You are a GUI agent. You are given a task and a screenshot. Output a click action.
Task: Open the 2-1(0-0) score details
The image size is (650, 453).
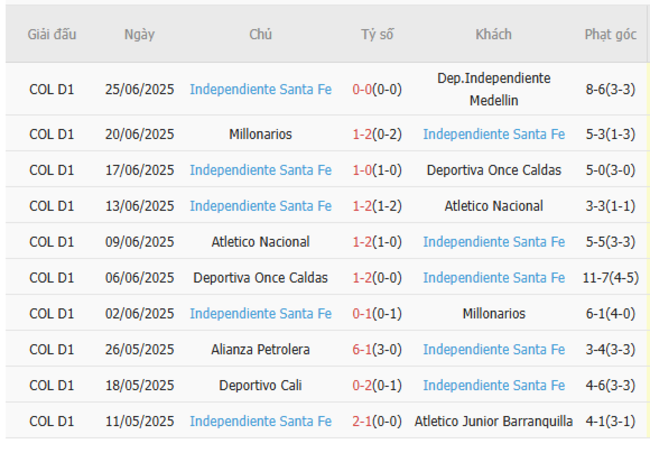click(377, 421)
